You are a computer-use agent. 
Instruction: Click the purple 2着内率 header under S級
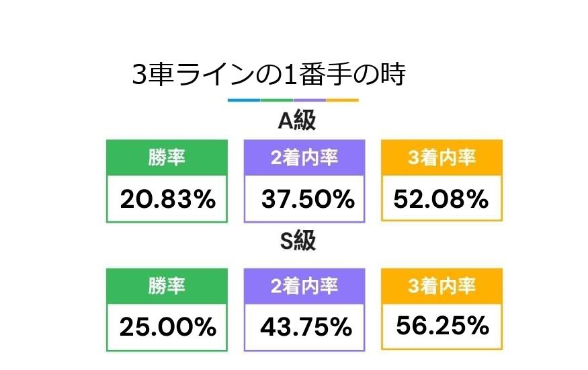(x=304, y=286)
